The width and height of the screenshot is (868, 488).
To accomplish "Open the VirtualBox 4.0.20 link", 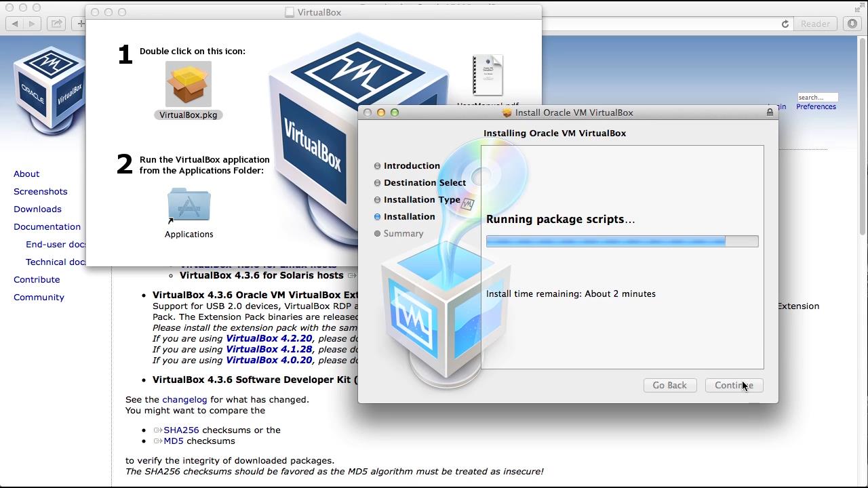I will click(x=269, y=360).
